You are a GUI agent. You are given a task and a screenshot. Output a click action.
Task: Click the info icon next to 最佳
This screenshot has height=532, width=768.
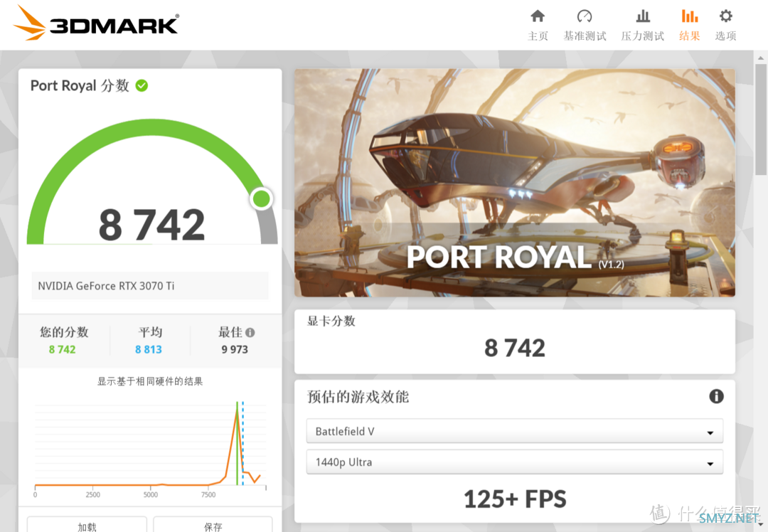250,333
